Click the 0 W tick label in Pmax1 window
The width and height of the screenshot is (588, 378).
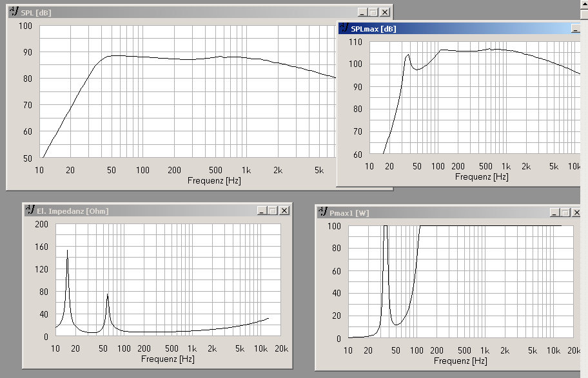(338, 339)
